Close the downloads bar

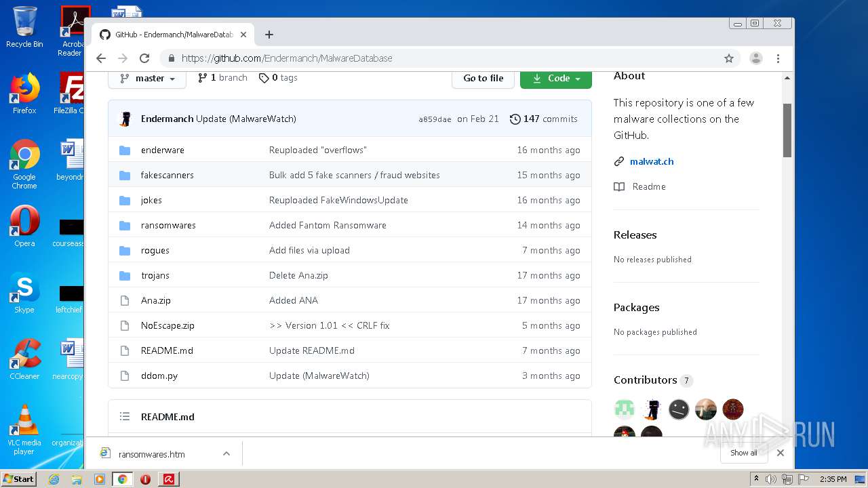tap(781, 453)
